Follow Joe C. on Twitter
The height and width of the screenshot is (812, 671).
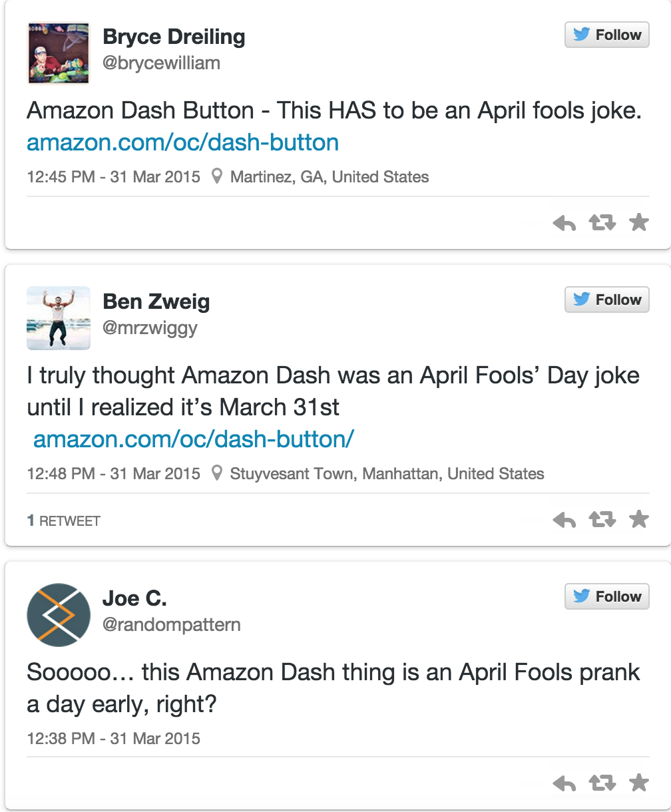click(x=607, y=597)
